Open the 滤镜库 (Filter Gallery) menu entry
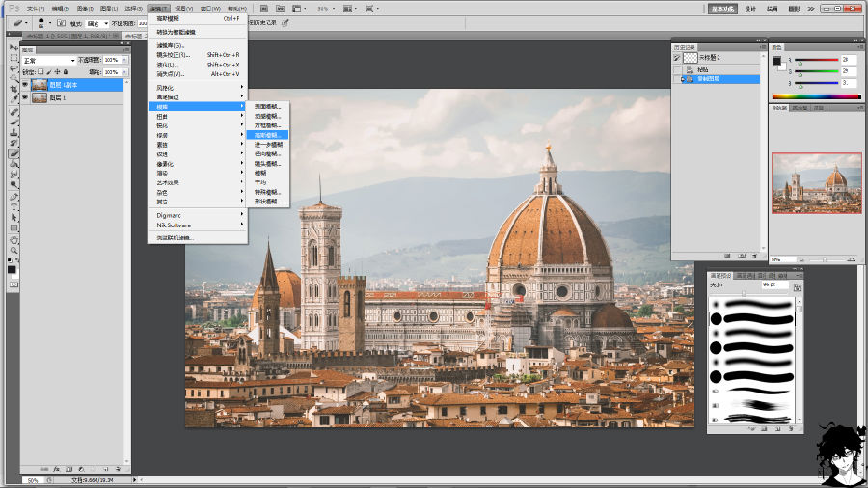This screenshot has height=488, width=868. pos(171,45)
